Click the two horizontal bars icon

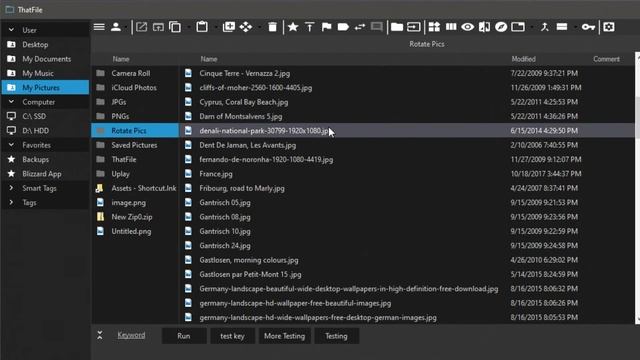pos(562,27)
